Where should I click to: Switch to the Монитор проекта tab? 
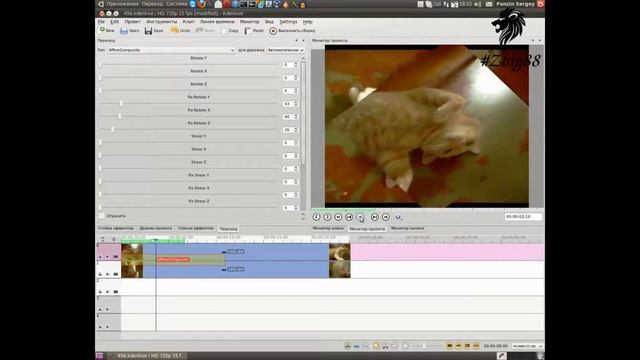(x=367, y=229)
